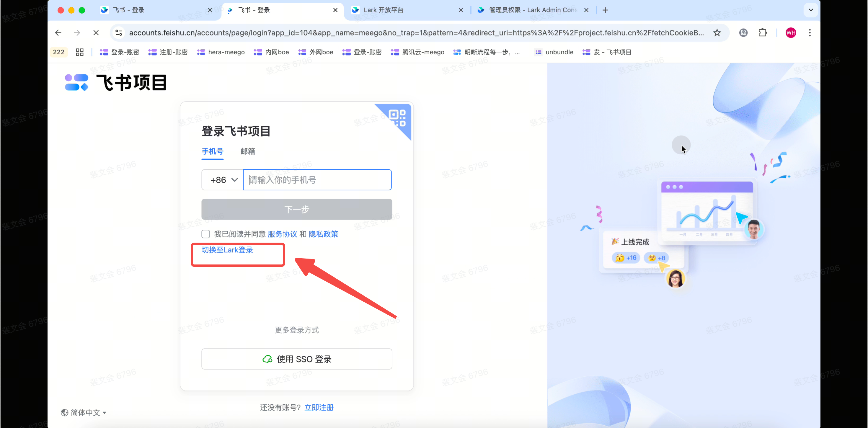868x428 pixels.
Task: Open the 发 - 飞书项目 bookmark
Action: (x=607, y=52)
